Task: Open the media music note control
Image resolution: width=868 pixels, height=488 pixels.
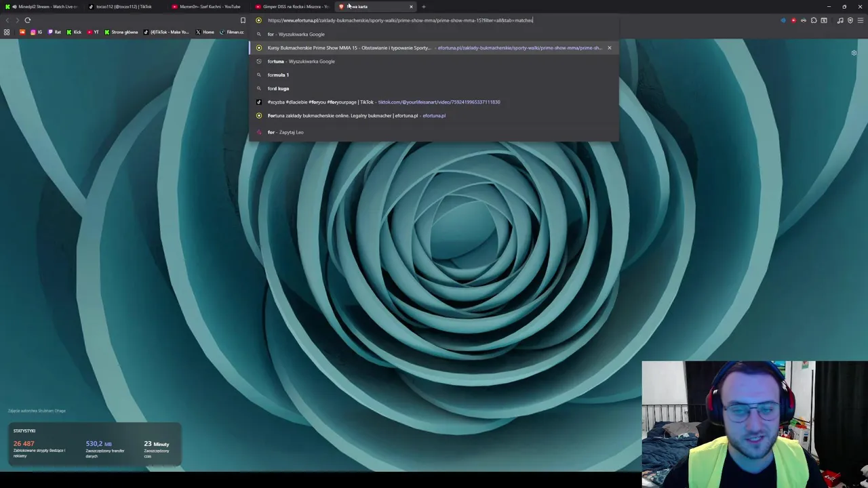Action: (840, 20)
